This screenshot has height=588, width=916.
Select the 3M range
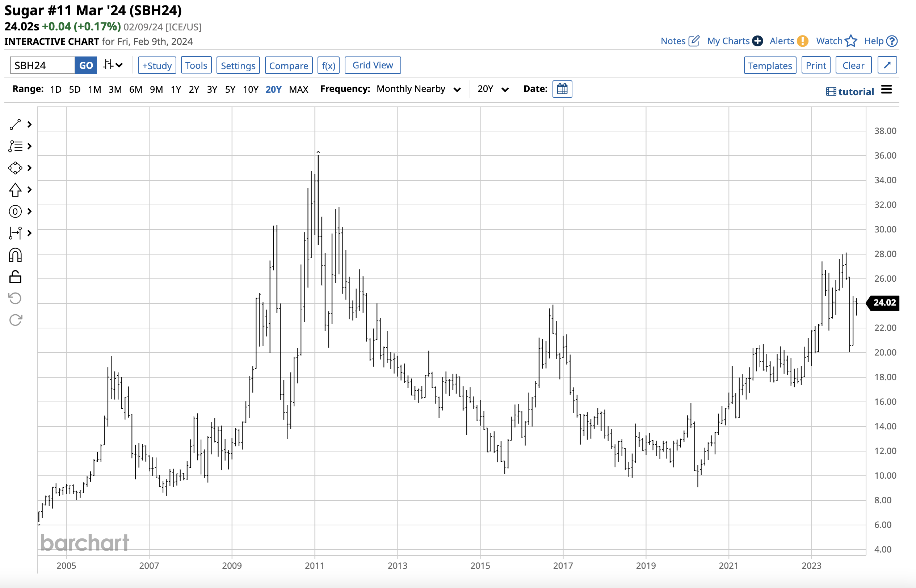[115, 89]
